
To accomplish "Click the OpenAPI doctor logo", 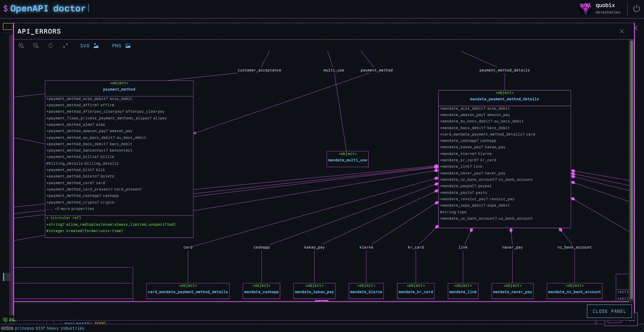I will click(48, 8).
